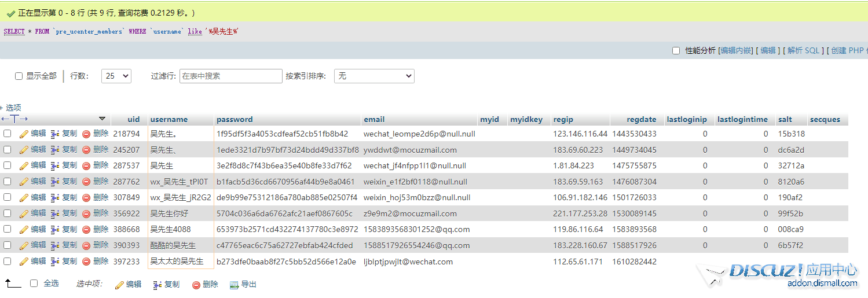Sort by the lastlogintime column header
Screen dimensions: 868x298
pos(742,120)
